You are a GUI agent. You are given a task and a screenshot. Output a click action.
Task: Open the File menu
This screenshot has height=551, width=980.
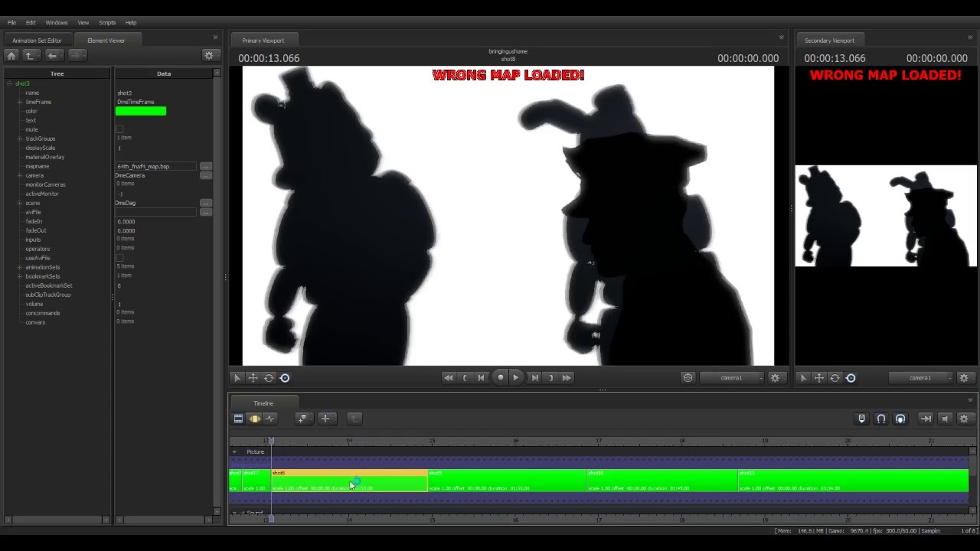[x=11, y=23]
